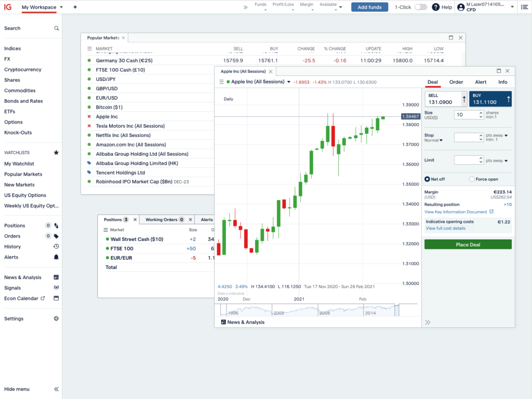This screenshot has width=532, height=399.
Task: Expand News & Analysis below chart
Action: (243, 322)
